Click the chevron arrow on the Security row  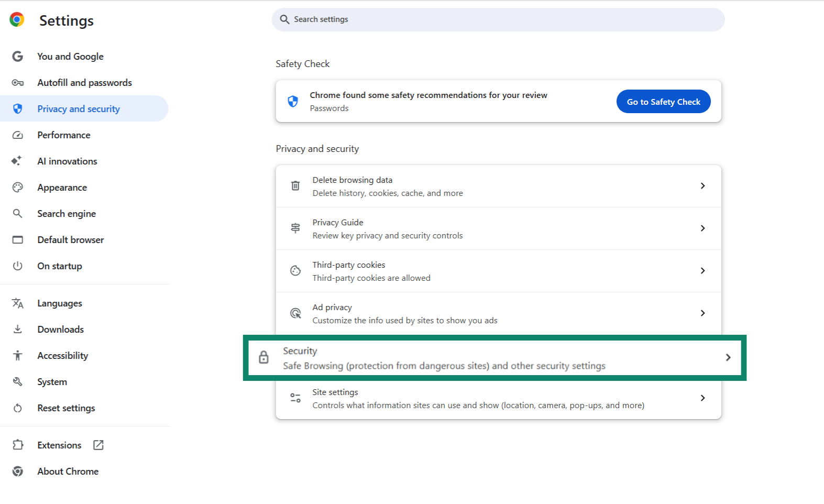[728, 357]
